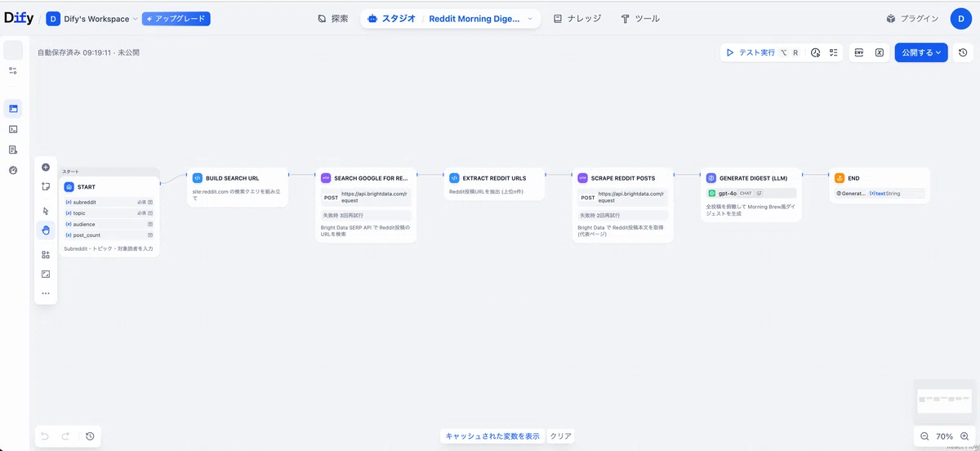Open Dify's Workspace switcher dropdown
980x451 pixels.
[x=91, y=19]
